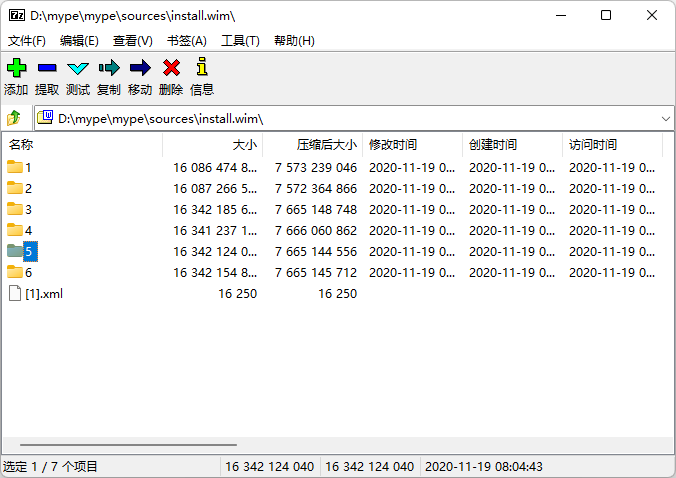Go up one folder level icon
Image resolution: width=676 pixels, height=478 pixels.
14,118
